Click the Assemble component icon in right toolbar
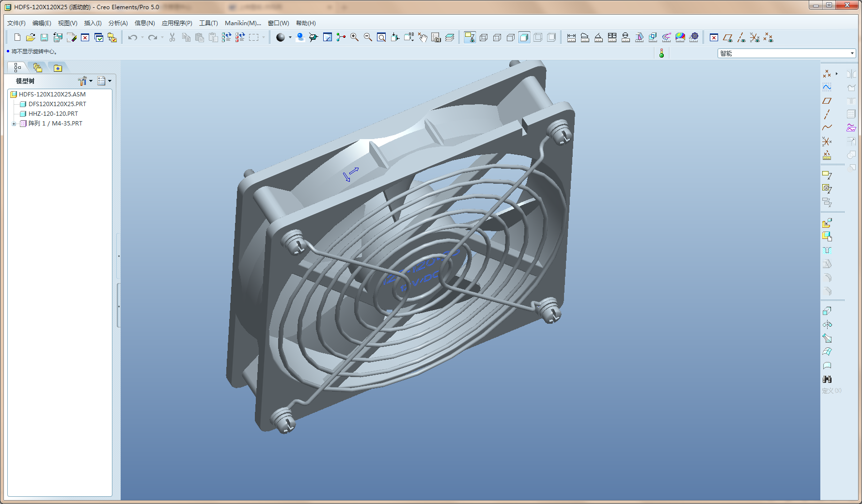This screenshot has width=862, height=504. [827, 223]
